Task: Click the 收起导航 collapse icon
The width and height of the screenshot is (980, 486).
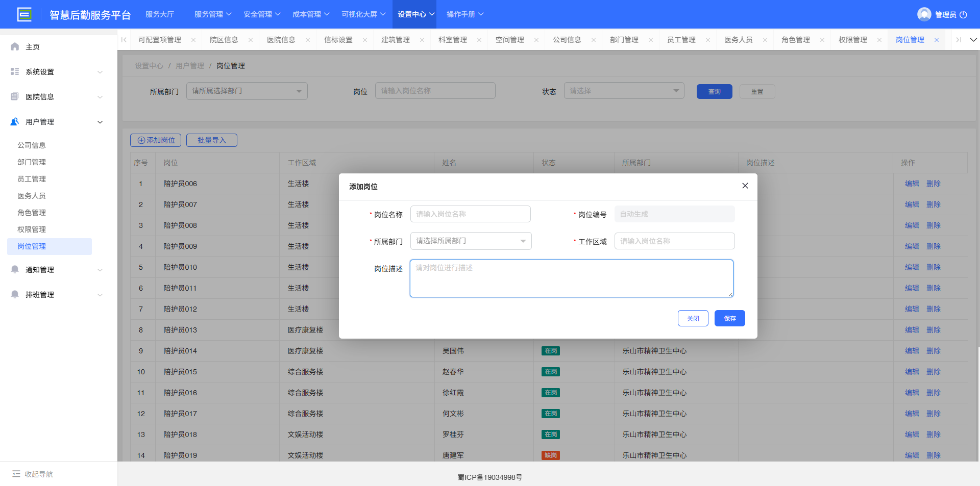Action: pyautogui.click(x=16, y=474)
